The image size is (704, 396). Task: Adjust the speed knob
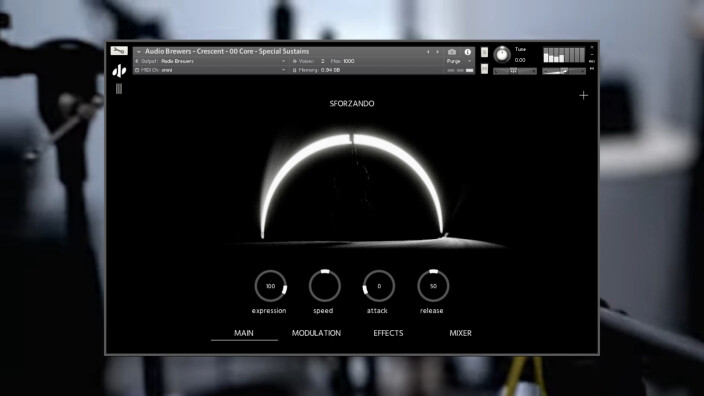[x=325, y=286]
